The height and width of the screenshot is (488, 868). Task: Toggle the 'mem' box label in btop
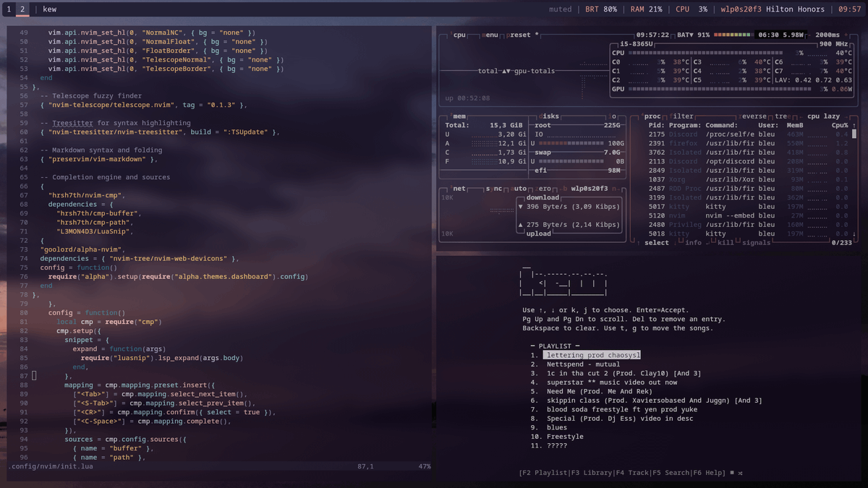[459, 116]
